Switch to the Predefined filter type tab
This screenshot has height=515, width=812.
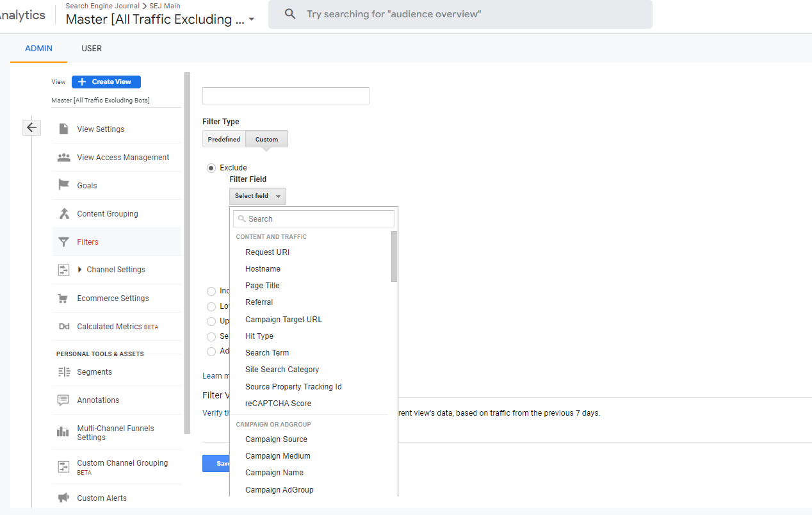[223, 138]
